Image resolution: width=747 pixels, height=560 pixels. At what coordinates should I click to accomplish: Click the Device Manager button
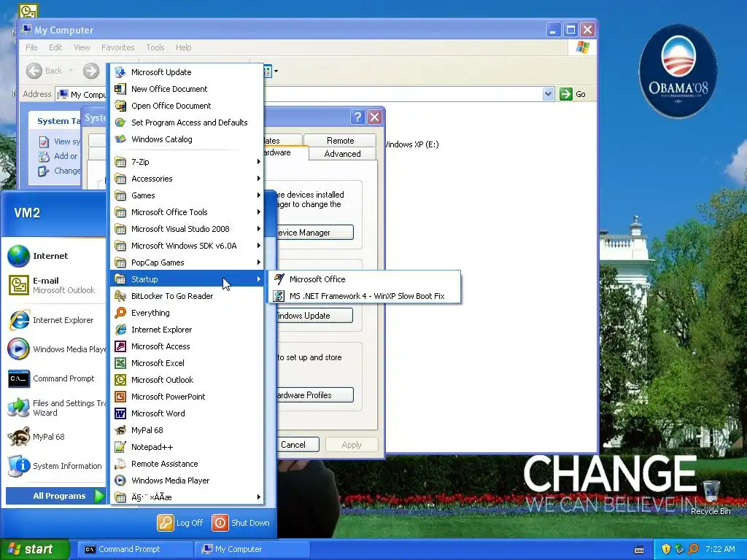pos(315,233)
